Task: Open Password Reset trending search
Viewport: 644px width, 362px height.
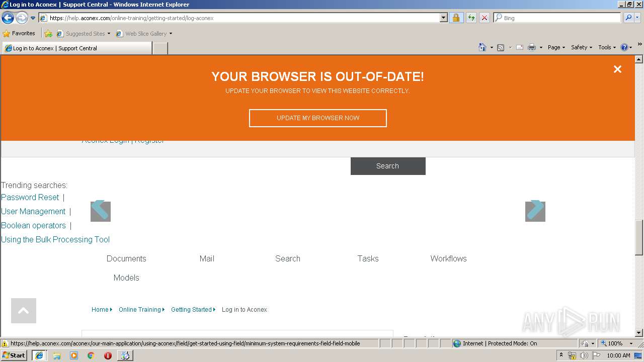Action: (x=30, y=197)
